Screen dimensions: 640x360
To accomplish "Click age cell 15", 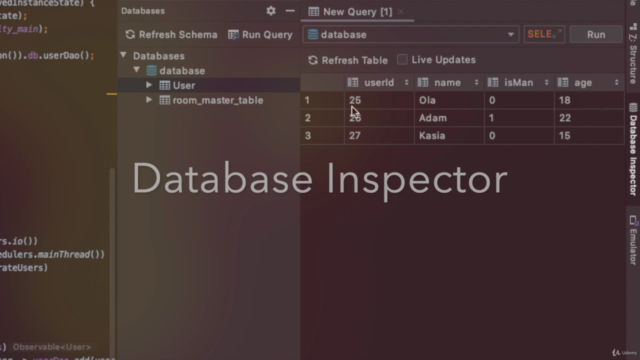I will point(589,136).
